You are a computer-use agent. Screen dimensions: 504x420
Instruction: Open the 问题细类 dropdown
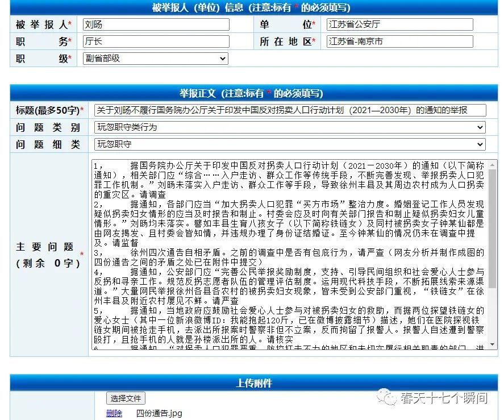(290, 144)
